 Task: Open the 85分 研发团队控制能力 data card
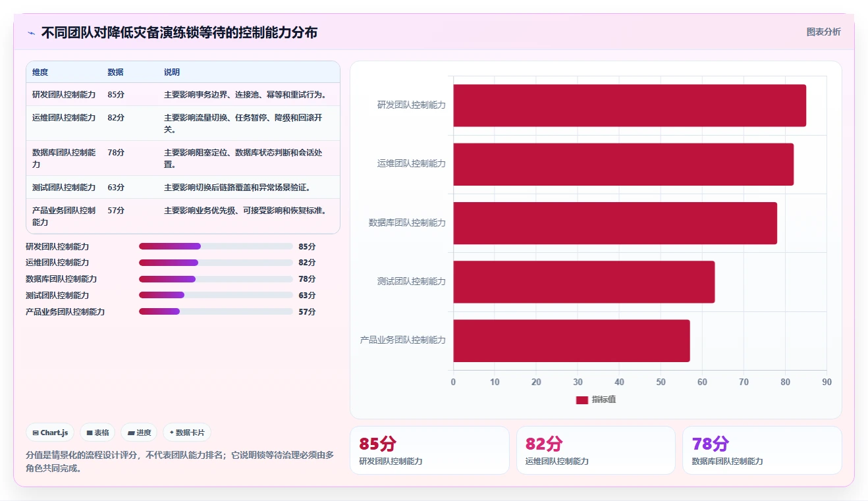tap(429, 450)
